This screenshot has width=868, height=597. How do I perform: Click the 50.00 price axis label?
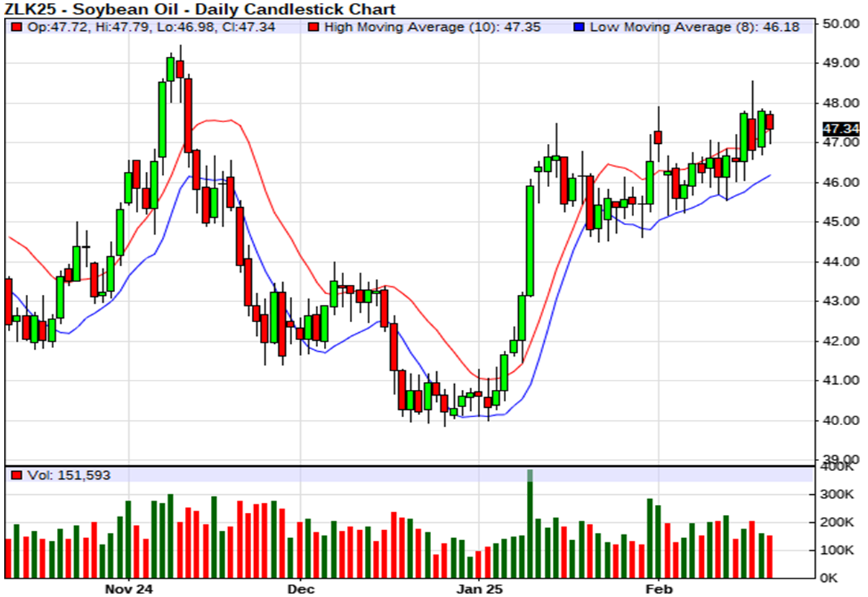tap(841, 24)
